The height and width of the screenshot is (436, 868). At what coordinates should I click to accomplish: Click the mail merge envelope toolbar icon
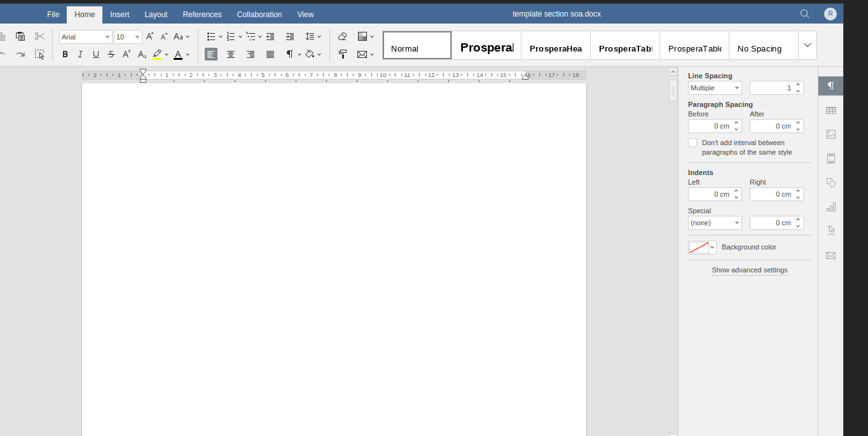click(x=362, y=55)
